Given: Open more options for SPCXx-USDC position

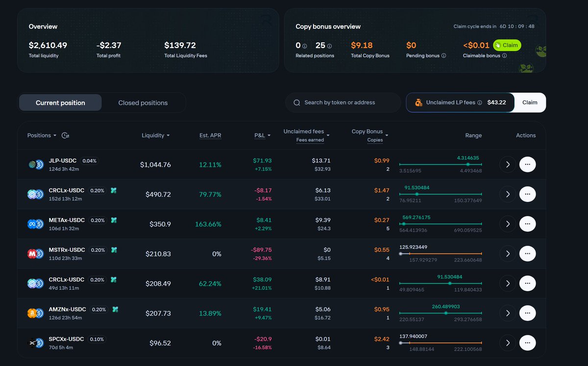Looking at the screenshot, I should click(527, 342).
